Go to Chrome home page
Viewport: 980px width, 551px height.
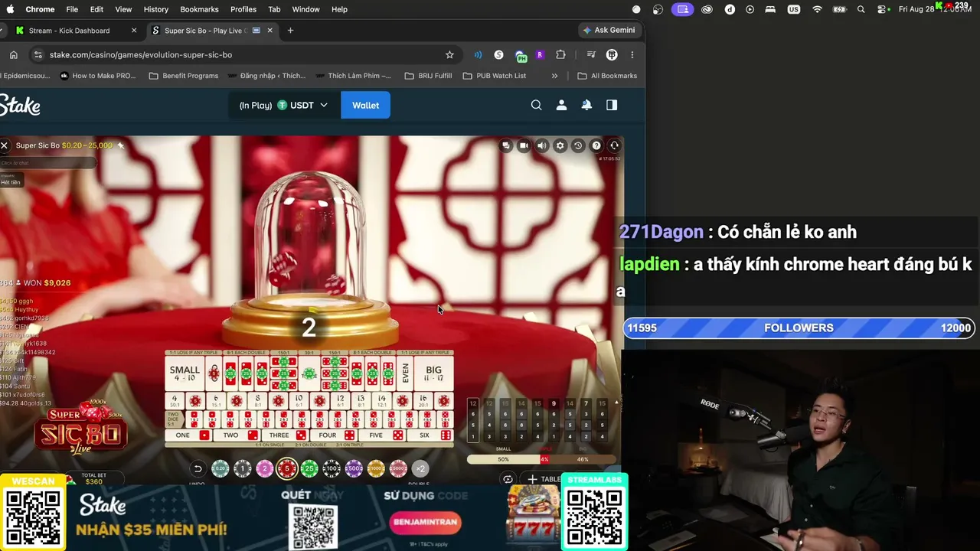13,55
